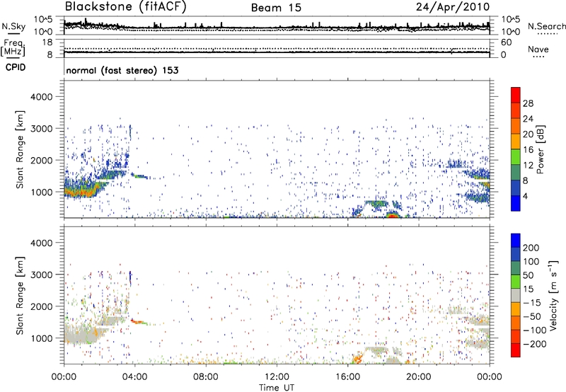The height and width of the screenshot is (392, 566).
Task: Click the darkest blue bottom segment of Power bar
Action: coord(516,203)
